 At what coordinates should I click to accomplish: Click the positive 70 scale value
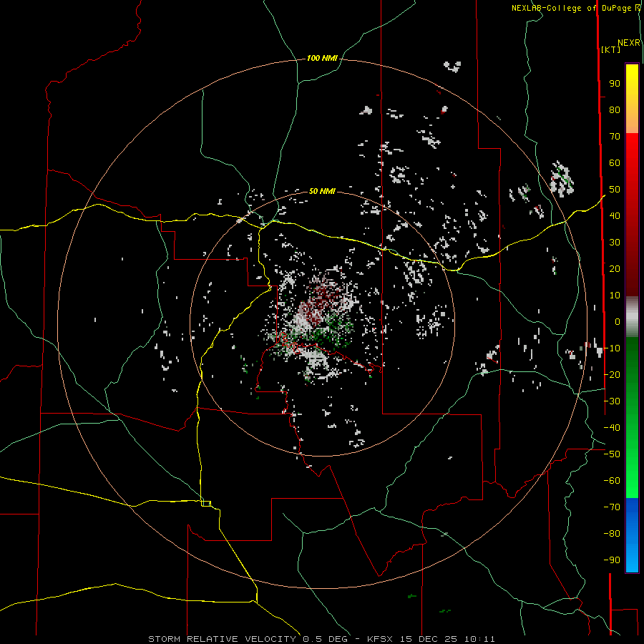point(615,137)
